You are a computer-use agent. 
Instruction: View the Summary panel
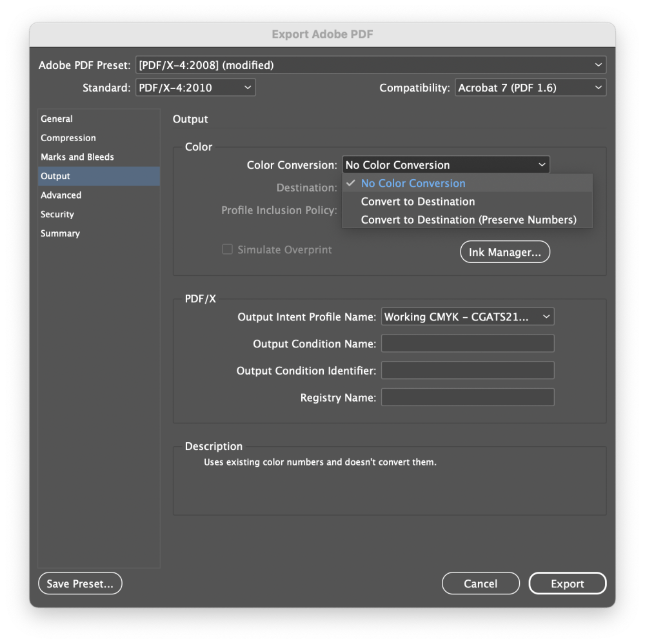pos(60,233)
